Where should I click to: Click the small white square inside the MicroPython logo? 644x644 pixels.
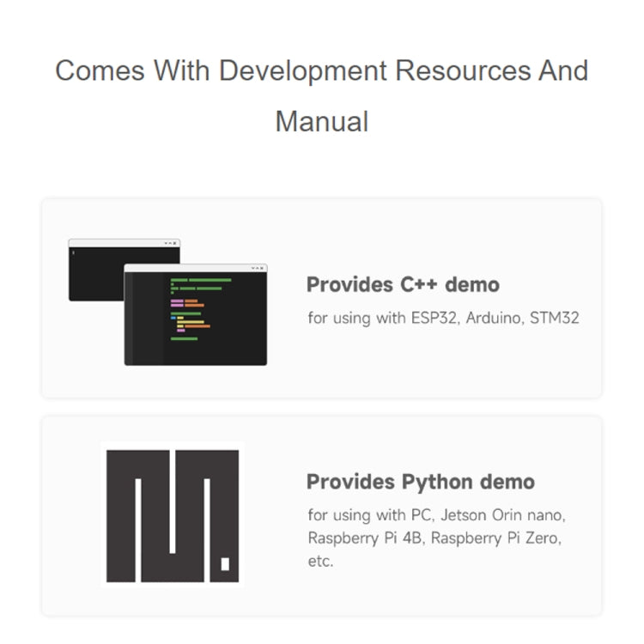coord(225,564)
